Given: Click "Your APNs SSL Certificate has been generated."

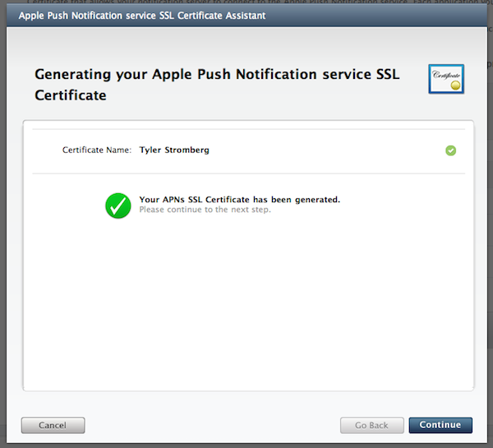Looking at the screenshot, I should click(x=240, y=200).
